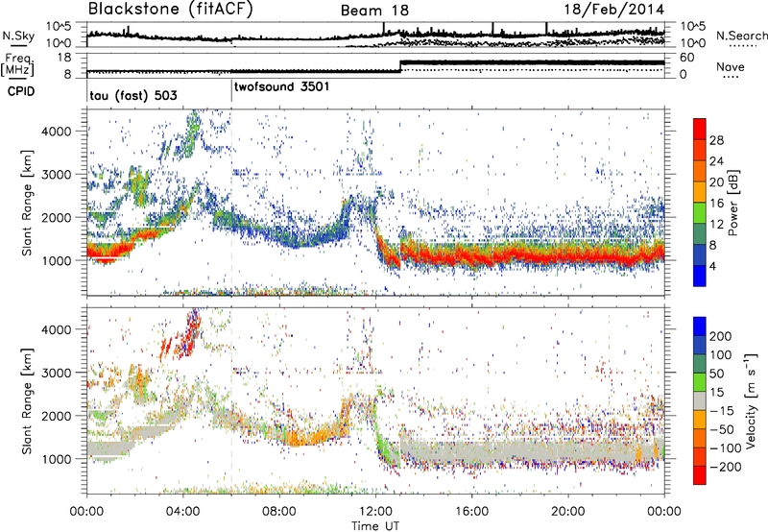Click the 'Slant Range [km]' label of velocity panel
The image size is (768, 532).
[27, 400]
